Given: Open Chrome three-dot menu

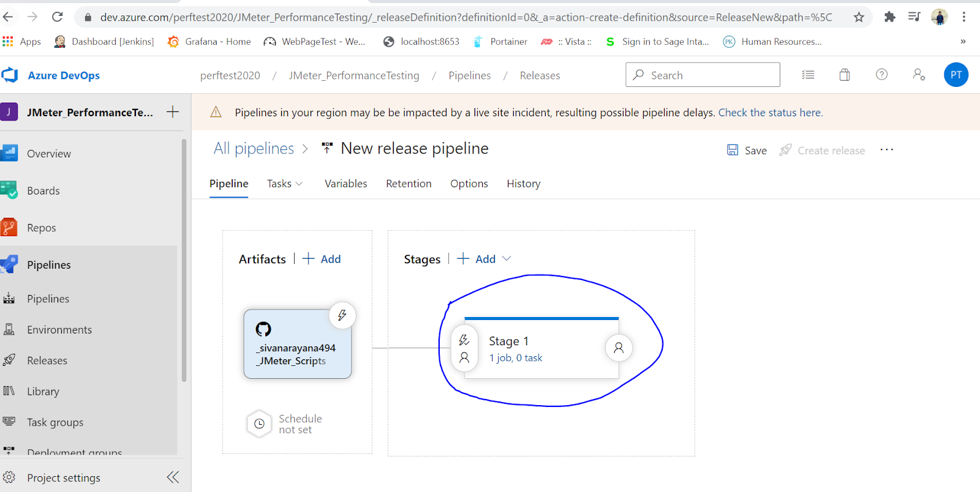Looking at the screenshot, I should coord(964,17).
